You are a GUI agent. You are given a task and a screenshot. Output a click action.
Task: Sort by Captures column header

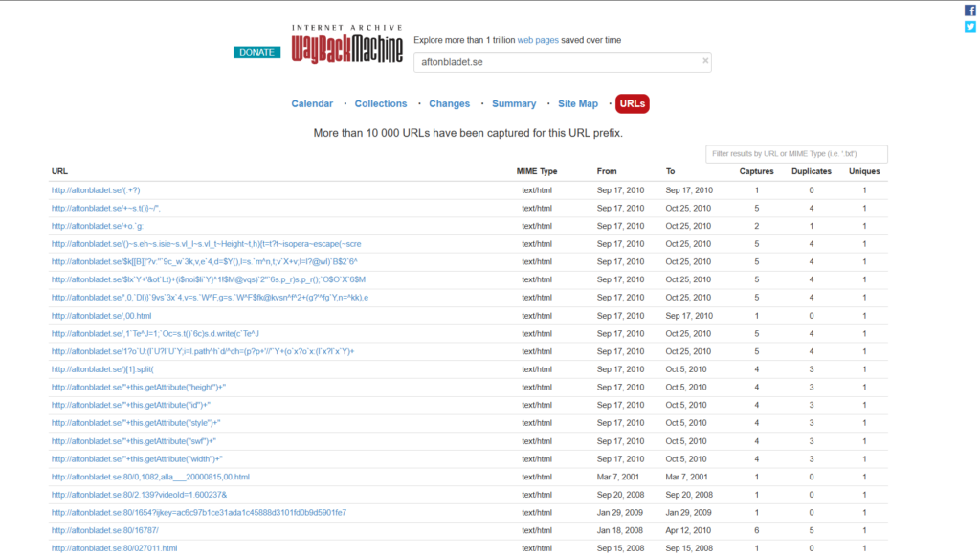pos(756,171)
